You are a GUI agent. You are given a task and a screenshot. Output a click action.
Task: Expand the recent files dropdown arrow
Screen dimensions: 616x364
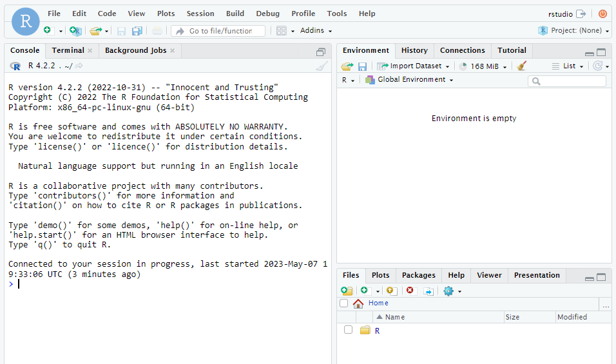pyautogui.click(x=106, y=31)
